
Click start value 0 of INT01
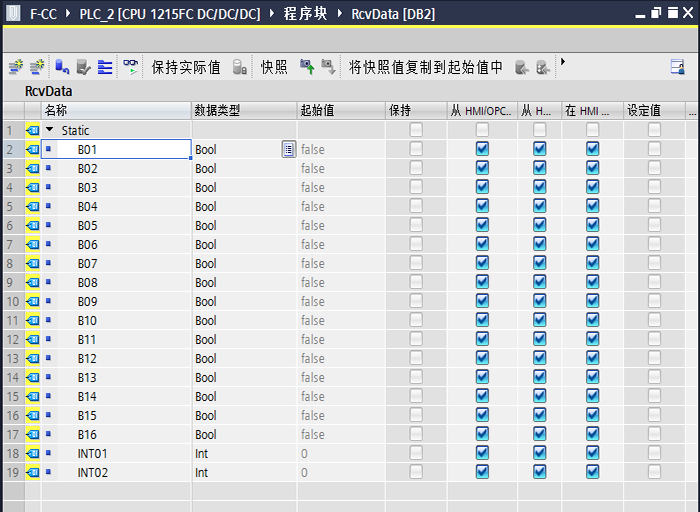point(341,454)
